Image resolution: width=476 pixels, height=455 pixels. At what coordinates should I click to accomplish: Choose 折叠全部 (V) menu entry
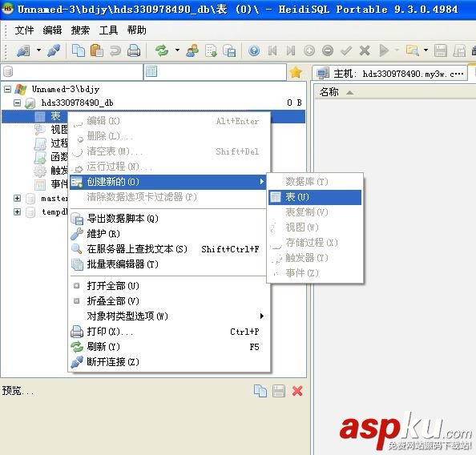click(167, 301)
